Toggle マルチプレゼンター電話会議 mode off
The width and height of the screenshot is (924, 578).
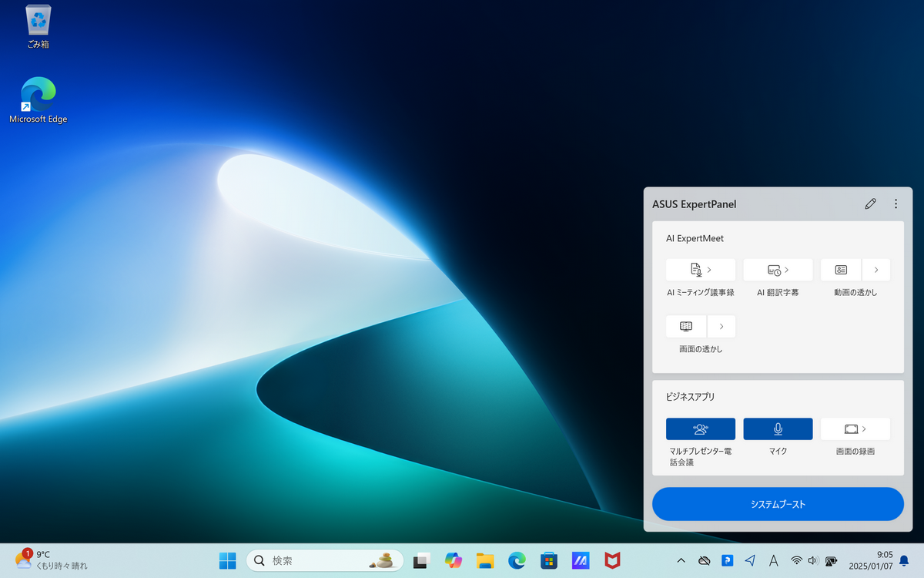700,429
